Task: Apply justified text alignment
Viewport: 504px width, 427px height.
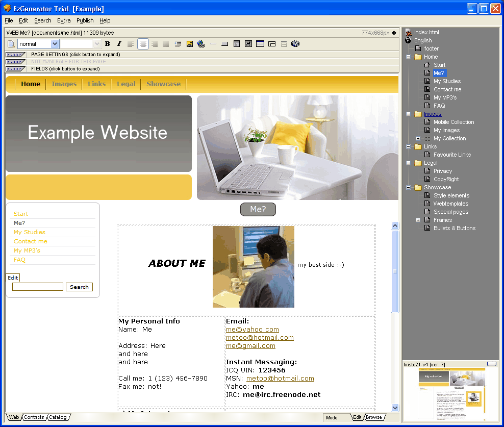Action: coord(166,44)
